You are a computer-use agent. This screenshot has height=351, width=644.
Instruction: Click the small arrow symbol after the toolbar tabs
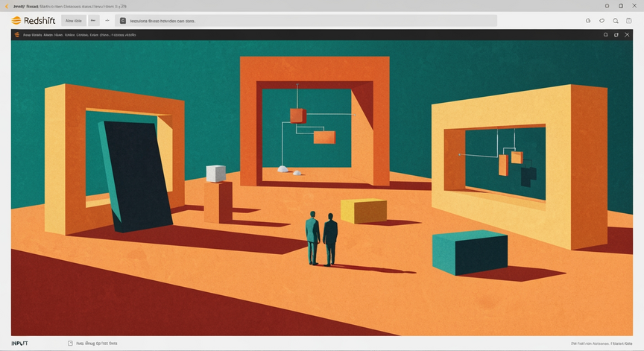[107, 21]
